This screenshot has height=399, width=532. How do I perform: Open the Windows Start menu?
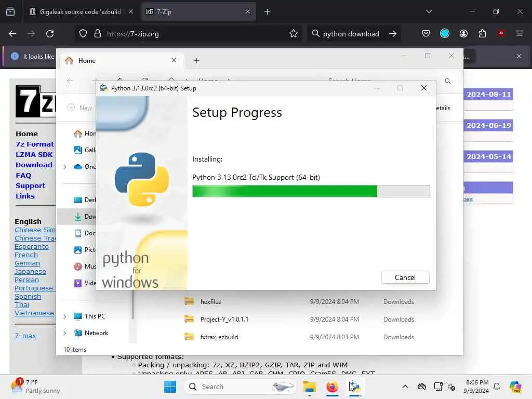(170, 387)
